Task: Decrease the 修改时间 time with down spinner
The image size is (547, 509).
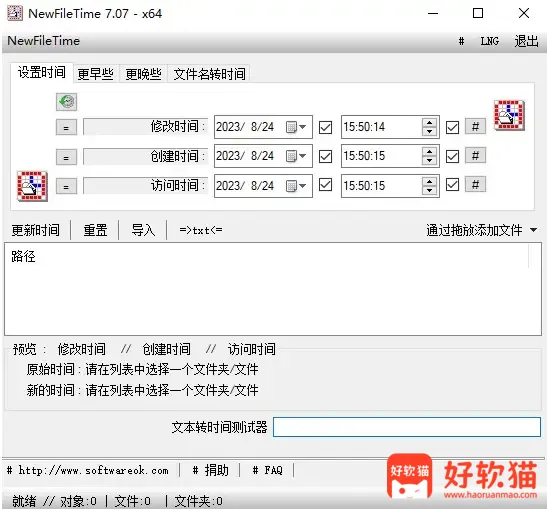Action: tap(429, 132)
